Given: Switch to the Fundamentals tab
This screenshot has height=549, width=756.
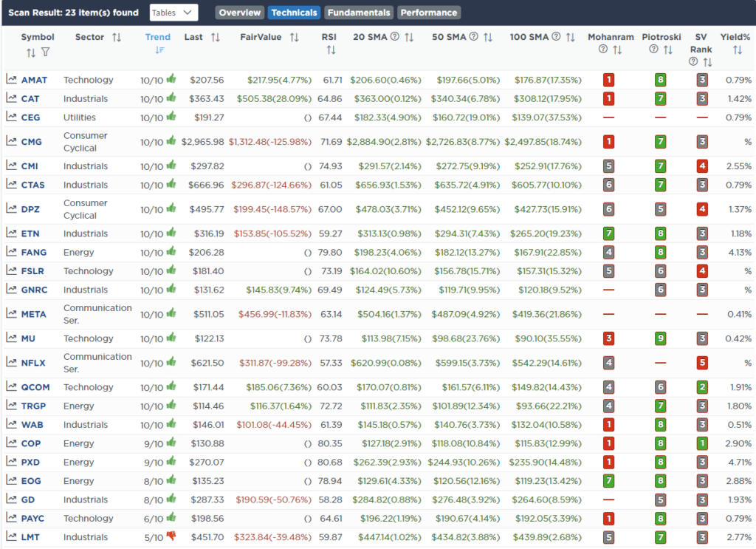Looking at the screenshot, I should [359, 13].
